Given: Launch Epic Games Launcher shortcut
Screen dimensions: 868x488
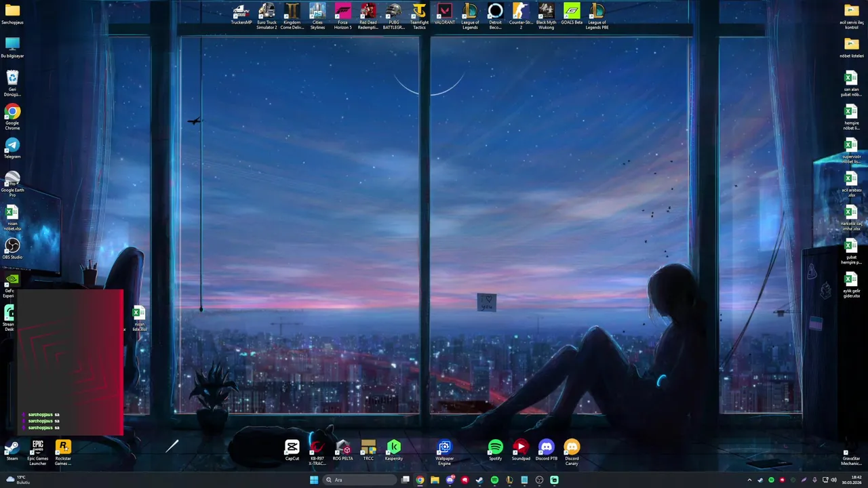Looking at the screenshot, I should (38, 453).
